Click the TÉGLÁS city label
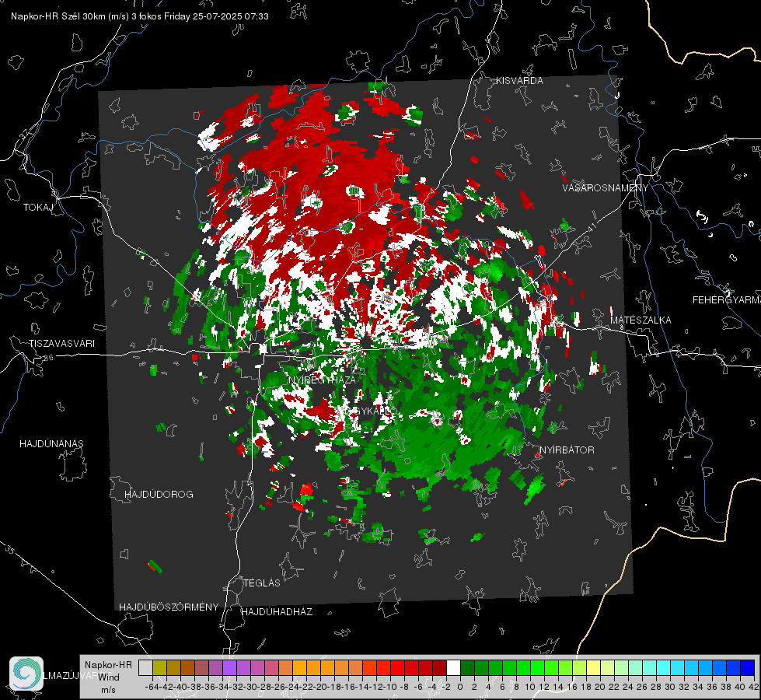Image resolution: width=761 pixels, height=700 pixels. point(262,583)
